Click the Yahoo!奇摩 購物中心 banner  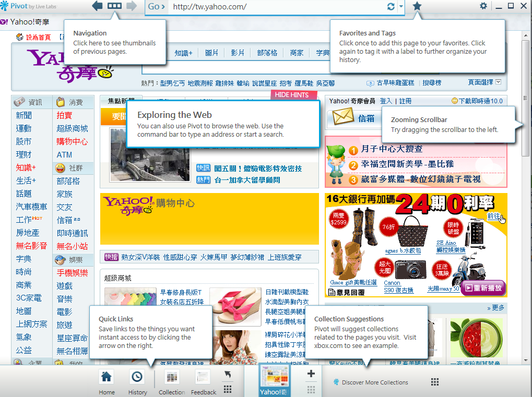(209, 219)
